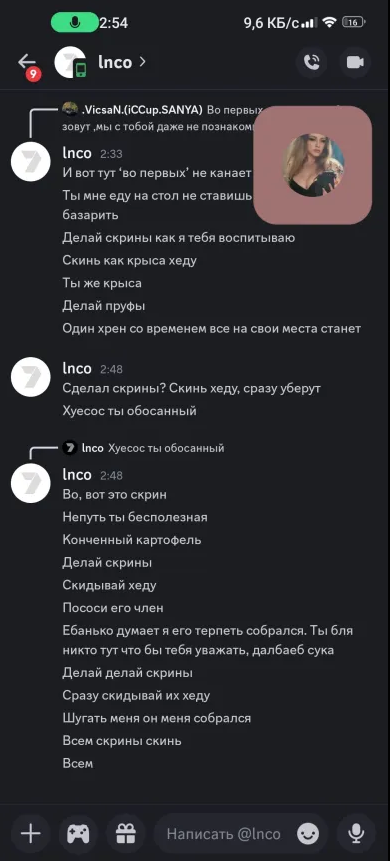Tap the microphone voice message button
Image resolution: width=390 pixels, height=861 pixels.
click(x=355, y=834)
